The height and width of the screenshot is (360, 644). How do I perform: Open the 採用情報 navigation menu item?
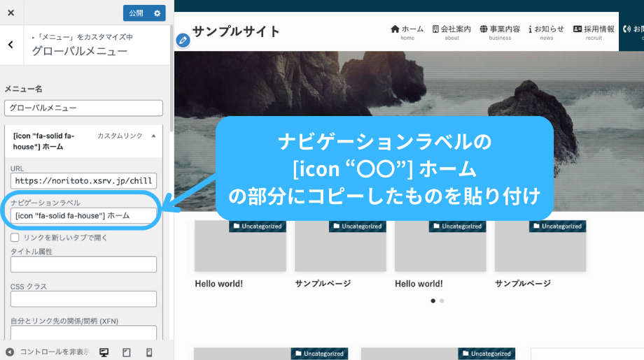point(594,31)
